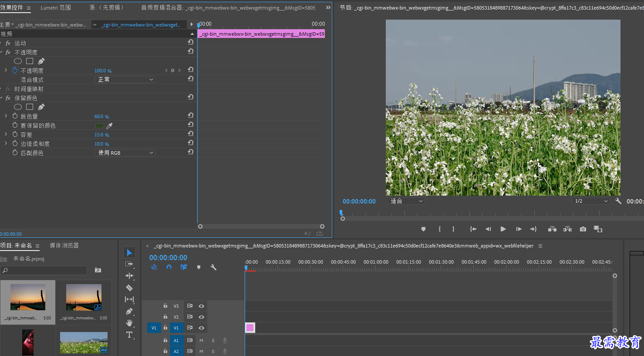Add marker in timeline panel

click(199, 267)
